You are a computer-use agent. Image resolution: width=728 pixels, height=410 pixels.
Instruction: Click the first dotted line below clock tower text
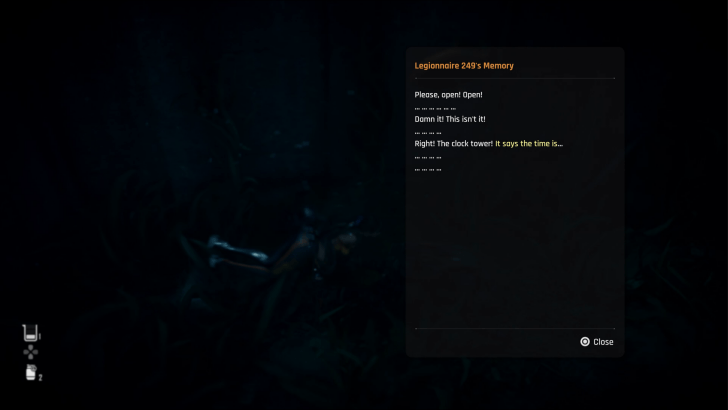(428, 158)
